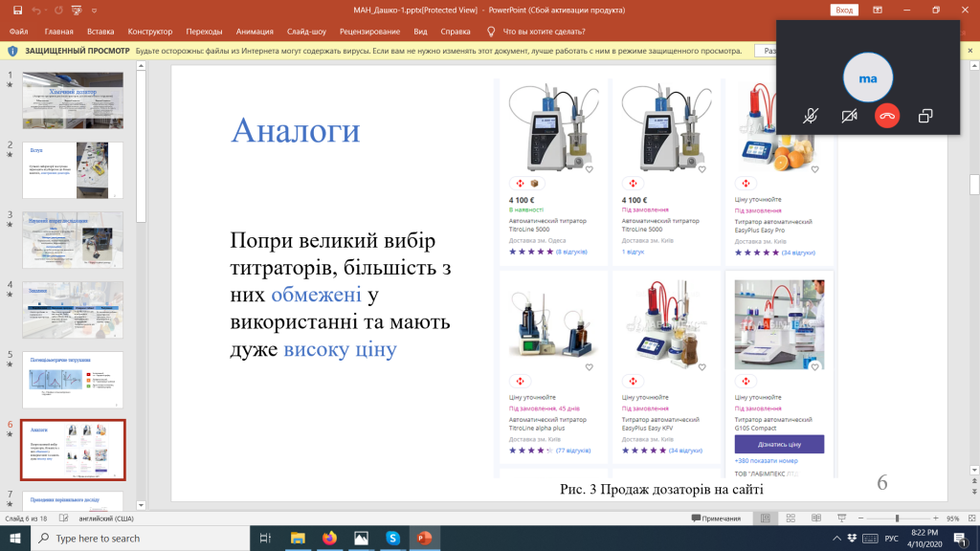Click the caption 'Рис. 3 Продаж дозаторів на сайті'
Viewport: 980px width, 551px height.
661,489
